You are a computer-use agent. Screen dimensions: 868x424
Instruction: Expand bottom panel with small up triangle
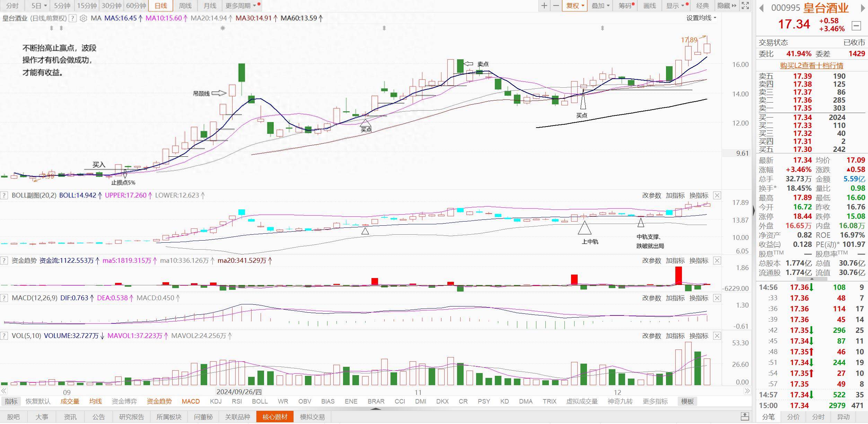tap(376, 409)
